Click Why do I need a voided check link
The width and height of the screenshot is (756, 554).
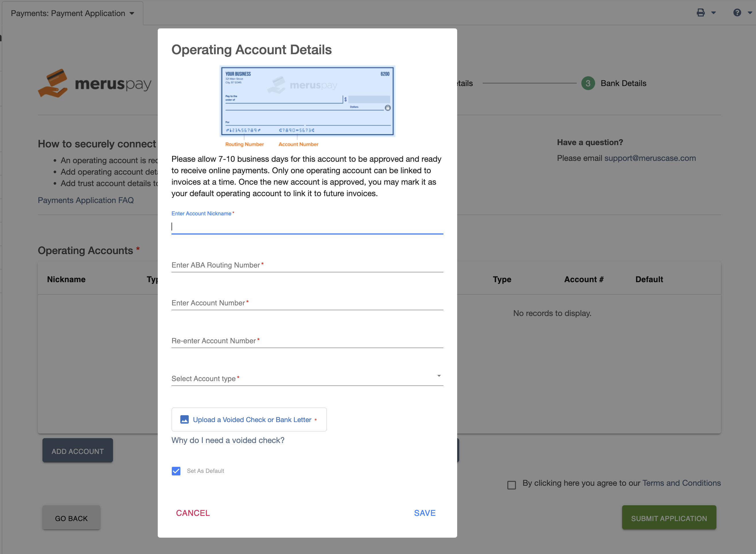228,440
